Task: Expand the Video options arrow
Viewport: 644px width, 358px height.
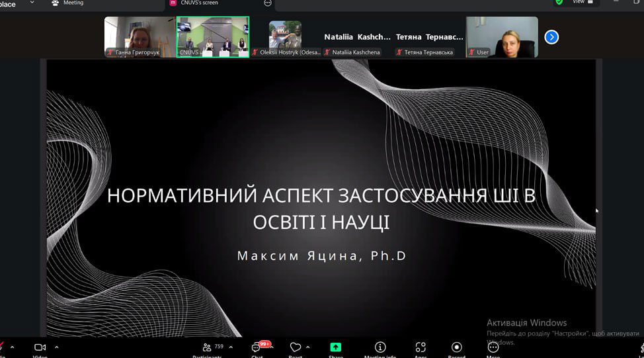Action: (x=56, y=347)
